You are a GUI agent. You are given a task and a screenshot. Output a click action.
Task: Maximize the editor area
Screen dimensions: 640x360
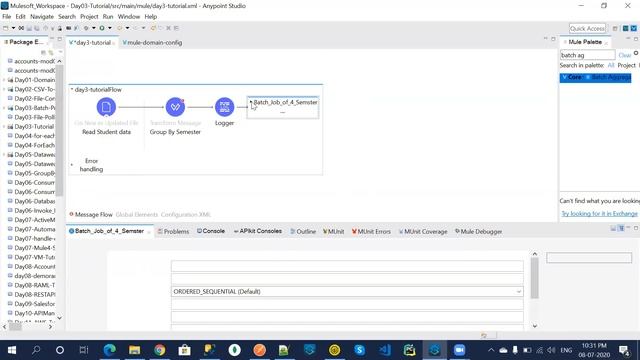point(553,39)
